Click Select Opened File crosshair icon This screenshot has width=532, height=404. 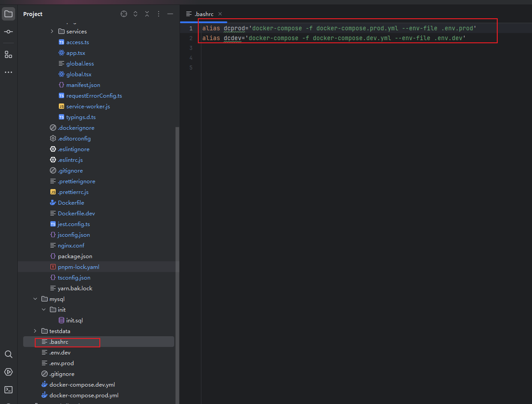tap(124, 14)
